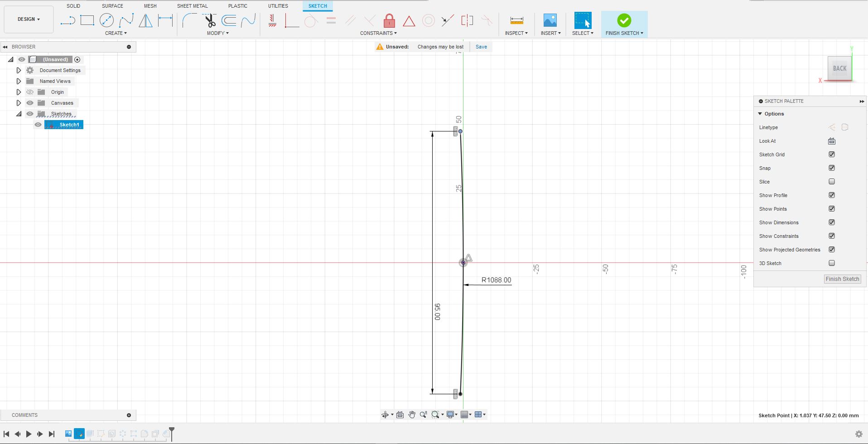Image resolution: width=868 pixels, height=444 pixels.
Task: Select the 2-Point Rectangle tool
Action: [x=87, y=20]
